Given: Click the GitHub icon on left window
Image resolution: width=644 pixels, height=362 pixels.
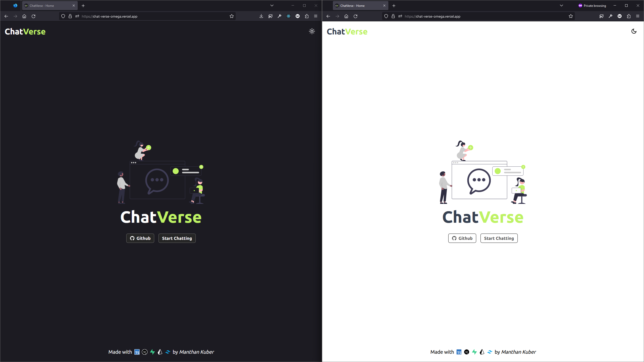Looking at the screenshot, I should [132, 238].
